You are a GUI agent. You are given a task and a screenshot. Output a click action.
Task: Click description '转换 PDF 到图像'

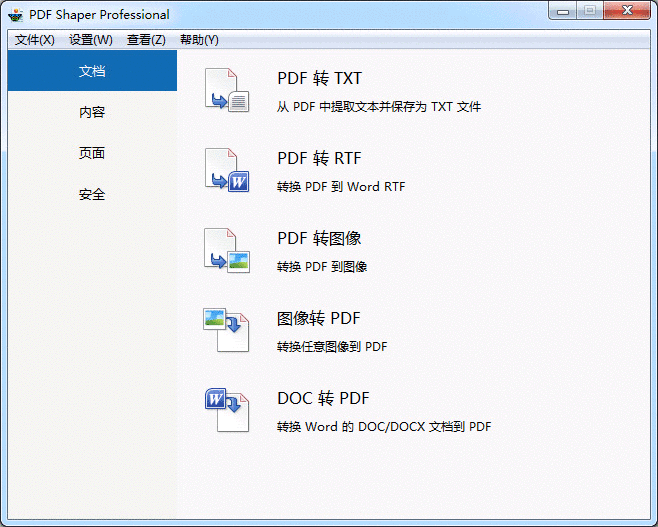coord(322,266)
